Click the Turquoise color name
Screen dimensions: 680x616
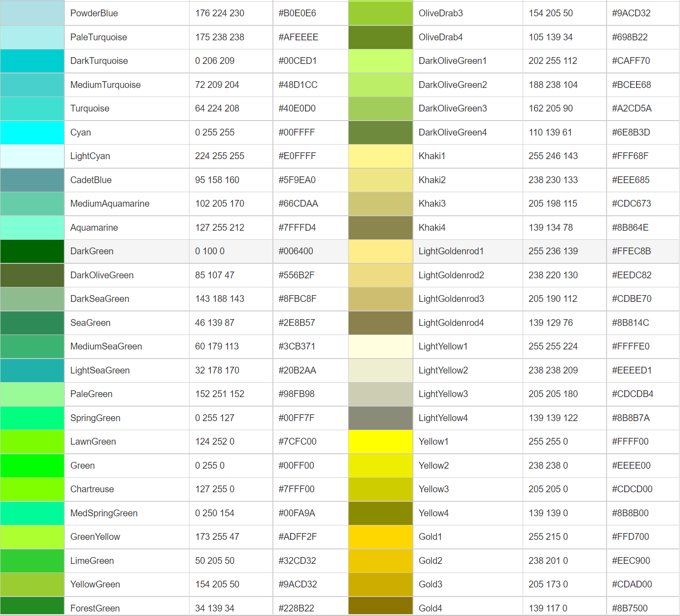click(x=89, y=108)
